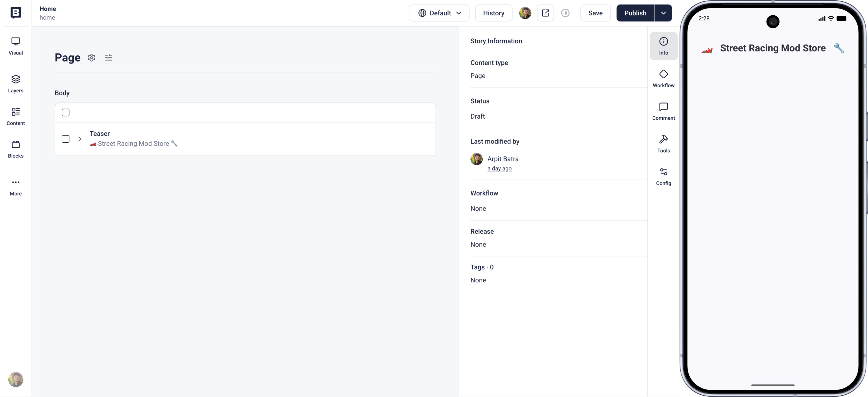Screen dimensions: 868x397
Task: Open the Storyblok logo home icon
Action: tap(16, 13)
